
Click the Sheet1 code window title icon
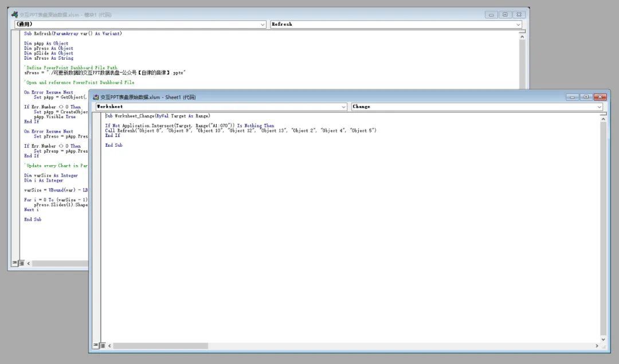95,97
